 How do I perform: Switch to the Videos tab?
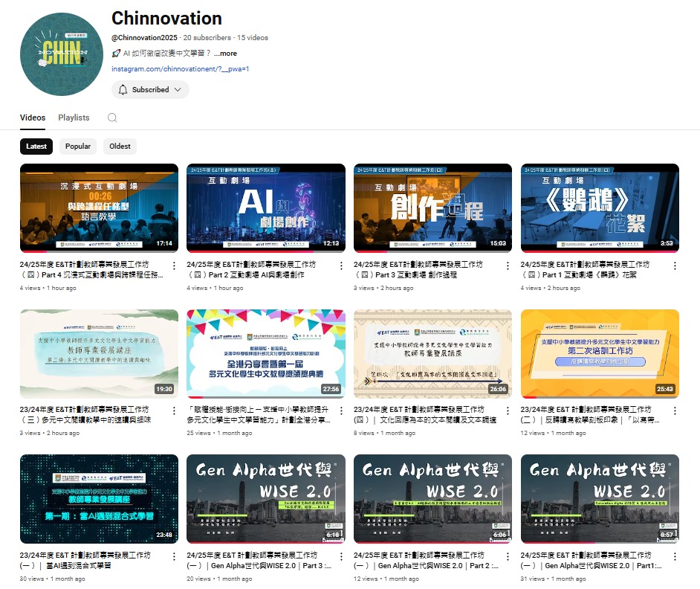pos(33,118)
